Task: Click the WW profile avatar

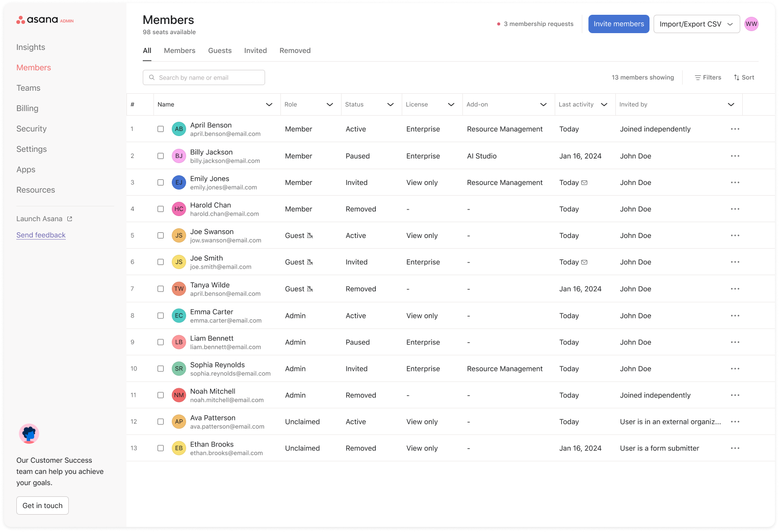Action: pyautogui.click(x=751, y=24)
